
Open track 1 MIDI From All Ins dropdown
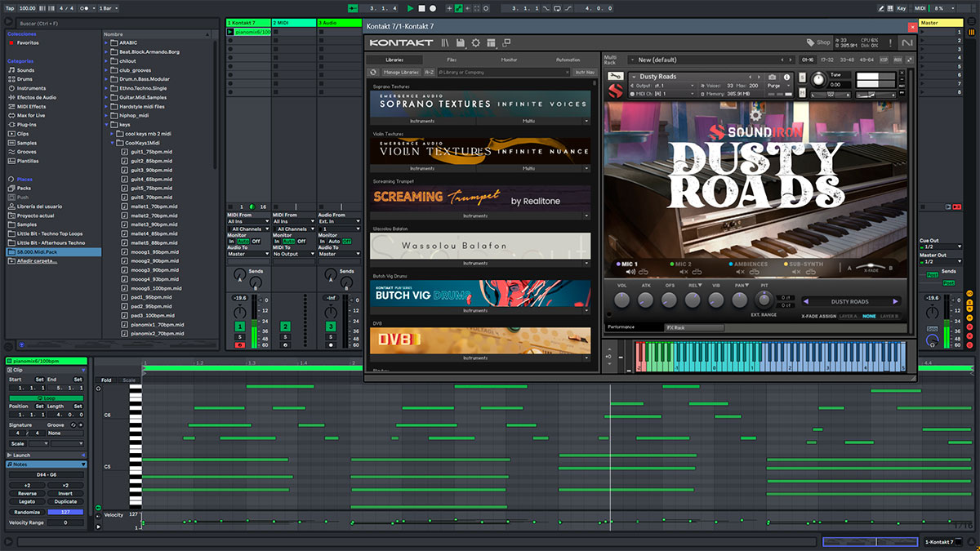248,221
